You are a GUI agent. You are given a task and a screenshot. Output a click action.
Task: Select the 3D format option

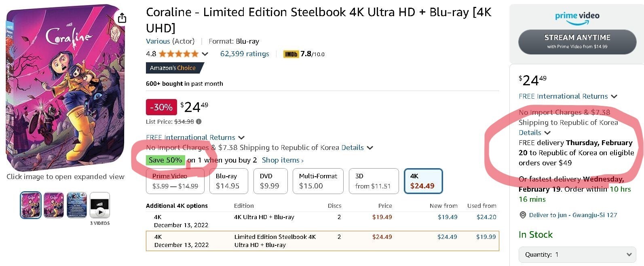(x=372, y=181)
